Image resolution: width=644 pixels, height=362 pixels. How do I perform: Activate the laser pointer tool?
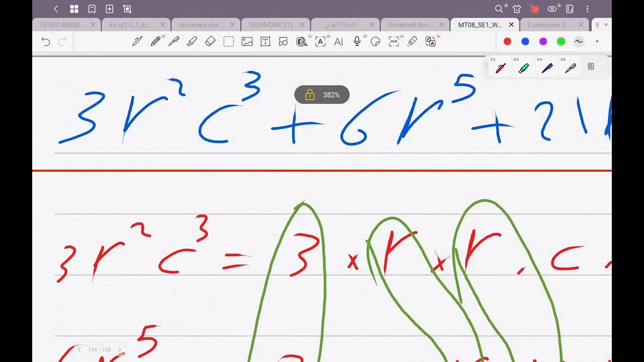click(x=412, y=42)
